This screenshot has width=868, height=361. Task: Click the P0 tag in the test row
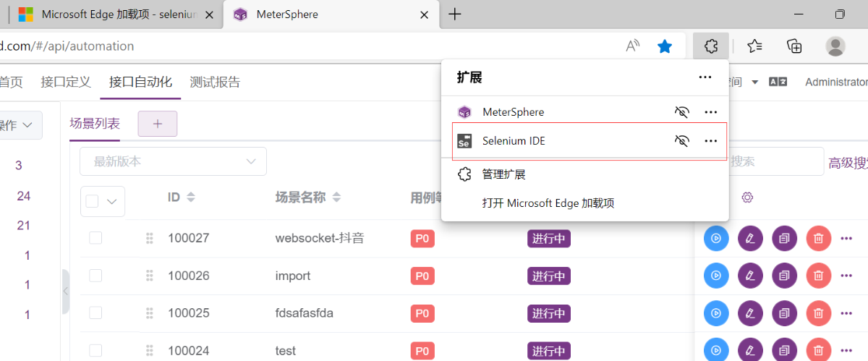[422, 351]
